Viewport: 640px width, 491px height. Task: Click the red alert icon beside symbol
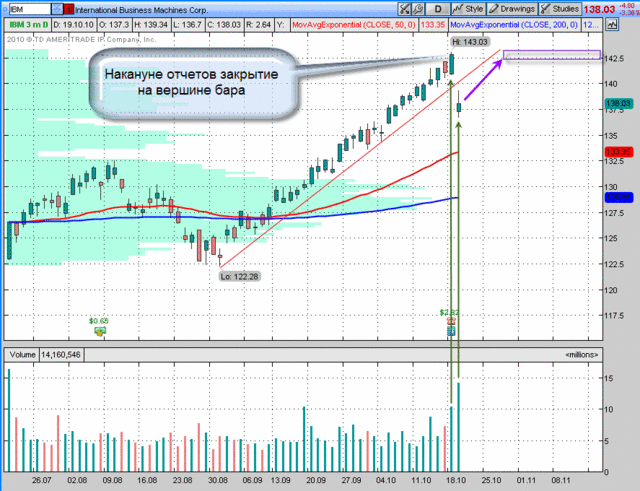(69, 9)
